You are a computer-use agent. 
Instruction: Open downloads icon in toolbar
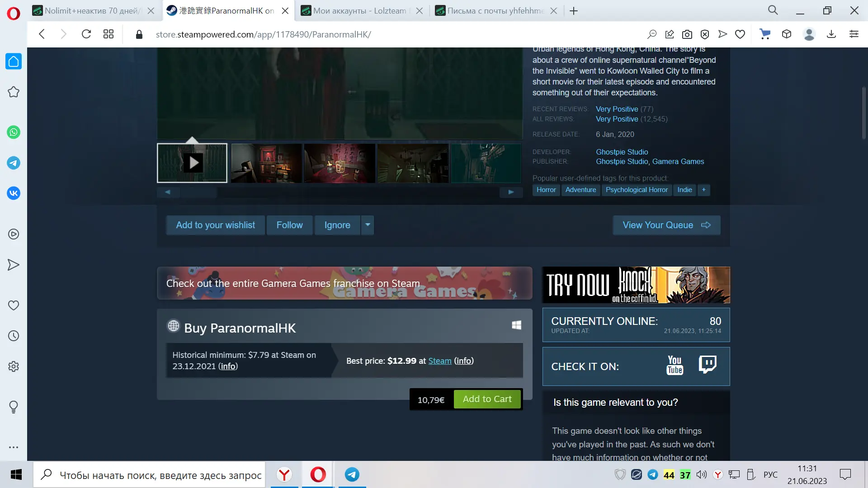(x=831, y=34)
